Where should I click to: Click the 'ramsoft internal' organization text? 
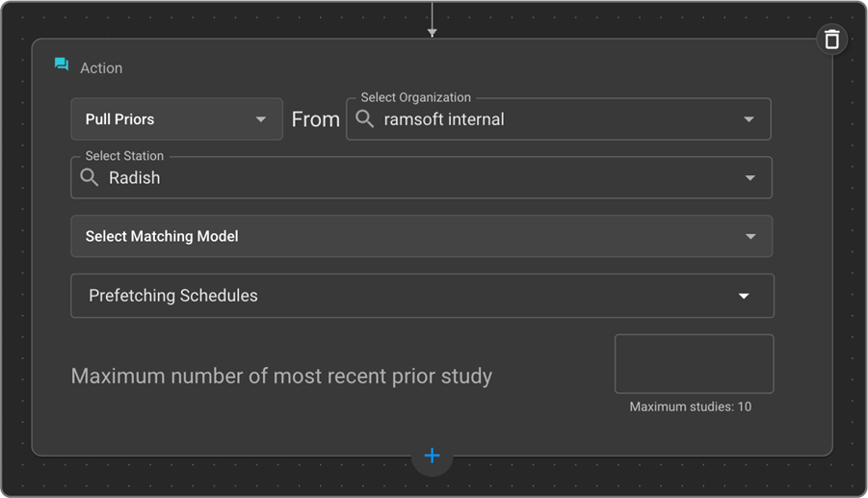point(444,119)
